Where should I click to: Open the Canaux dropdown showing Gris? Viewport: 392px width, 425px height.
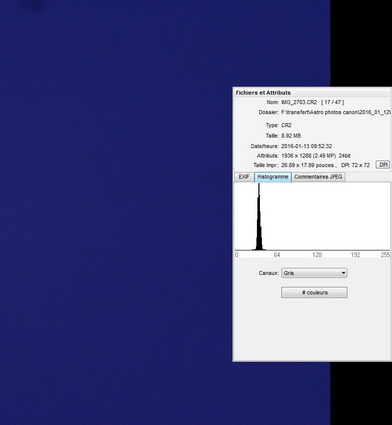coord(314,273)
